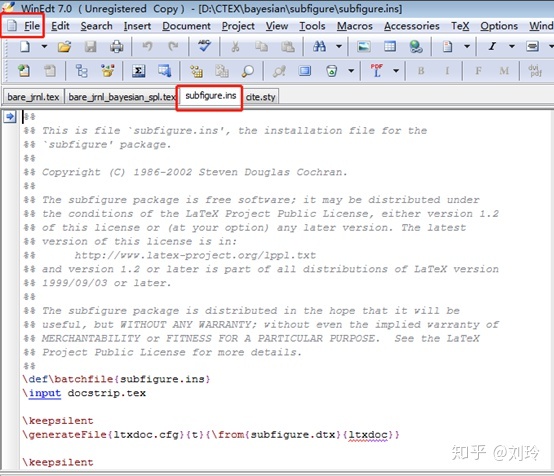Expand dropdown next to recycle bin icon

351,71
